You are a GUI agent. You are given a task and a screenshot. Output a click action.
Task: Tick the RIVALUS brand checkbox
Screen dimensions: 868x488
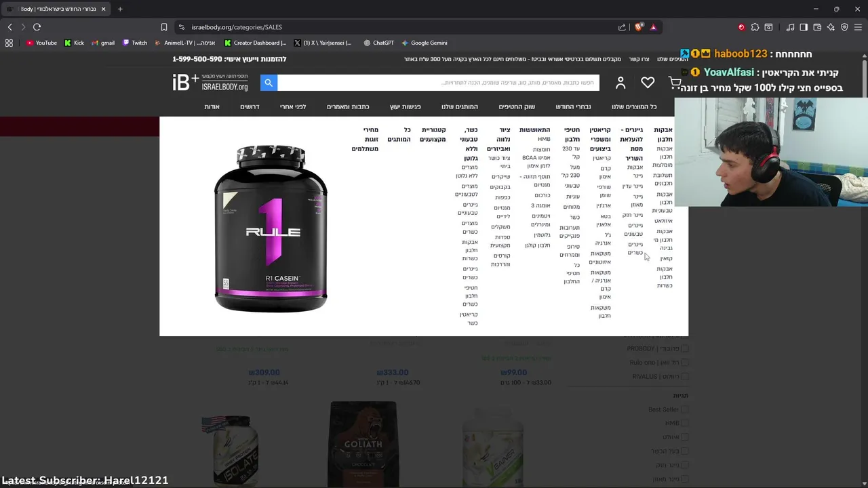(685, 377)
